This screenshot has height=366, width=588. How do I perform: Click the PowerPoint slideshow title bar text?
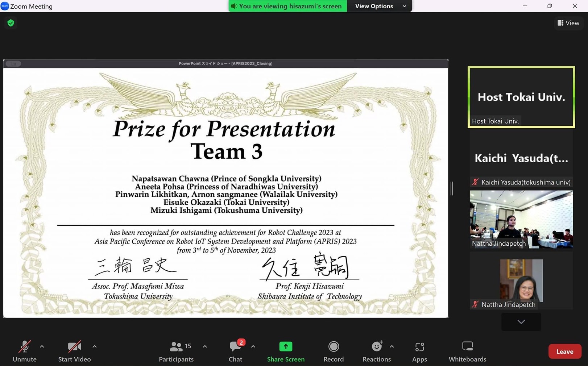click(x=225, y=63)
